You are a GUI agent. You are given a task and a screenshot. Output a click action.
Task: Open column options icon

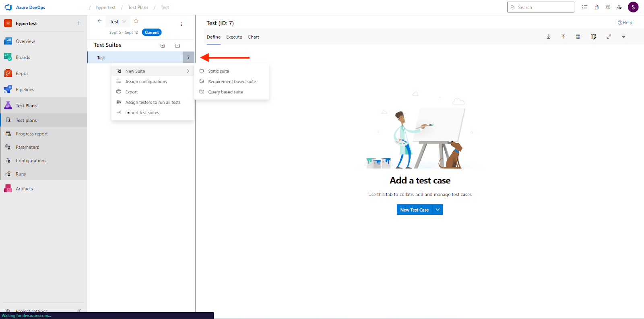click(x=593, y=37)
